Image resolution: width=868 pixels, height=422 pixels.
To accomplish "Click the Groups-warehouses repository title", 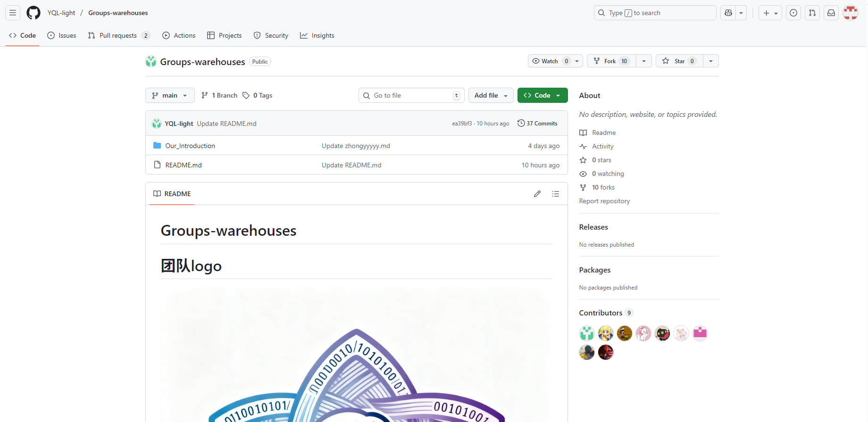I will point(202,62).
